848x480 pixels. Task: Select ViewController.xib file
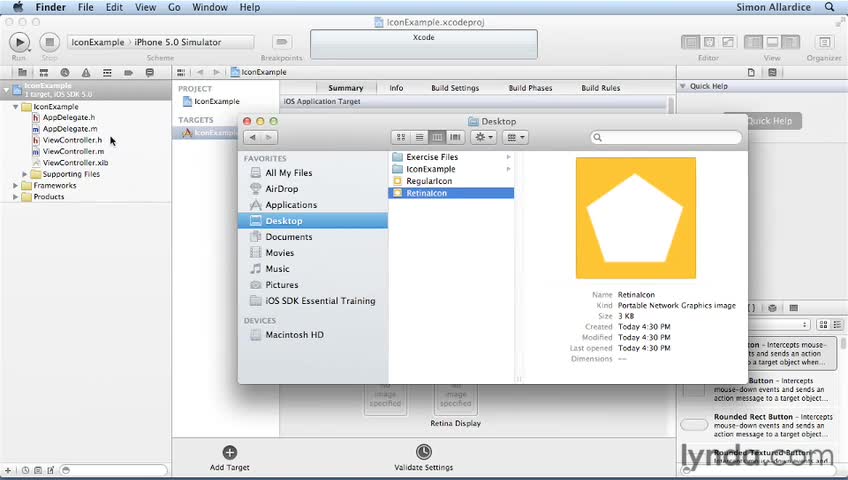tap(75, 163)
